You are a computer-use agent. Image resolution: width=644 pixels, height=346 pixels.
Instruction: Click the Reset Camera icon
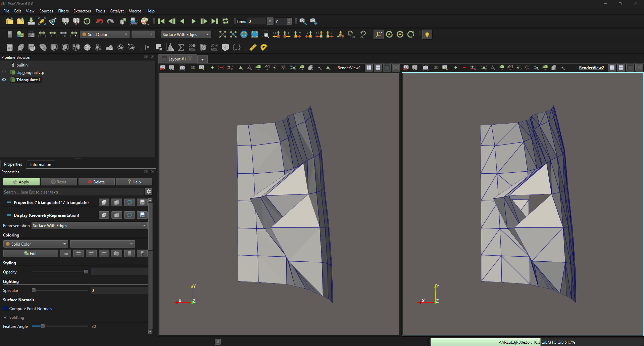[x=222, y=34]
